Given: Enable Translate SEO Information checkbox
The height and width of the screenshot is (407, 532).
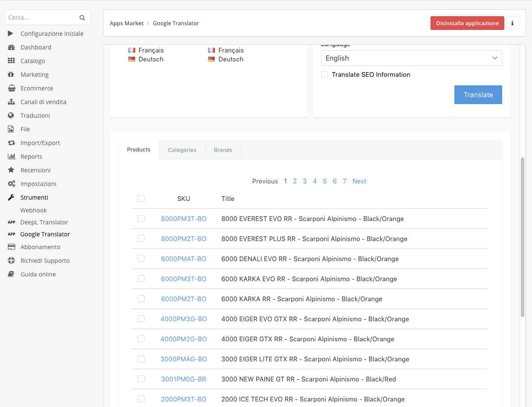Looking at the screenshot, I should tap(324, 75).
